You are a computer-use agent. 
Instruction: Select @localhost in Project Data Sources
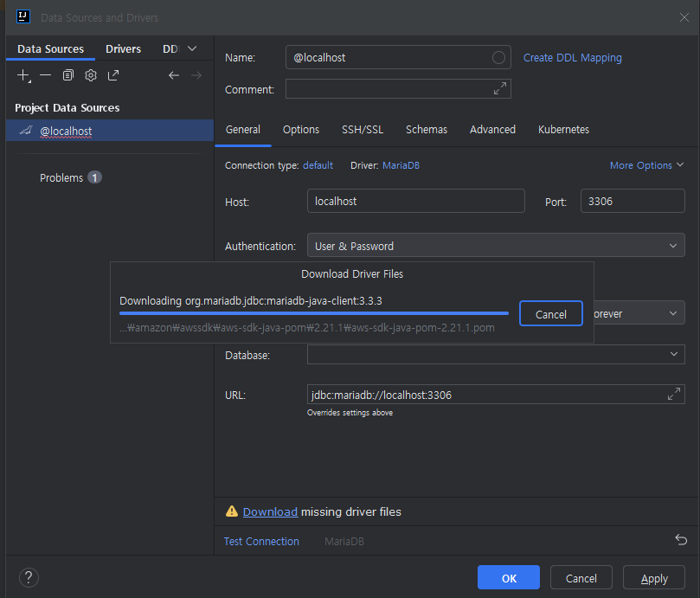click(110, 131)
